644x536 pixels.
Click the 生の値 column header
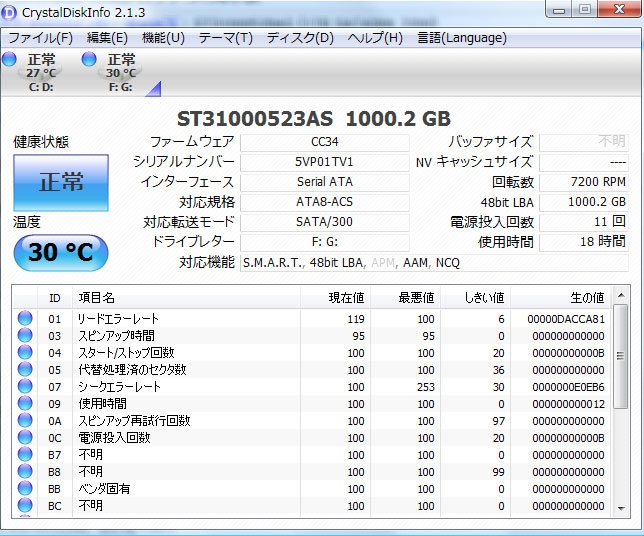[x=561, y=298]
